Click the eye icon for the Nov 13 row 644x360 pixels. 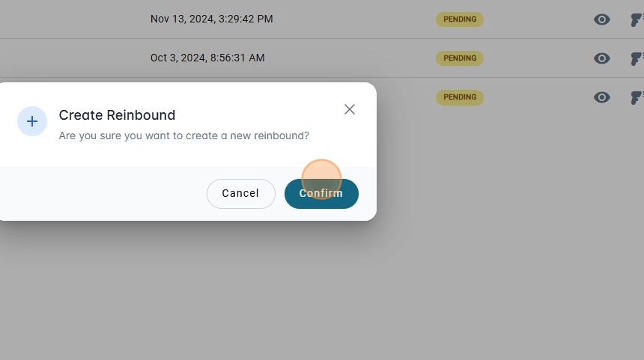click(602, 19)
